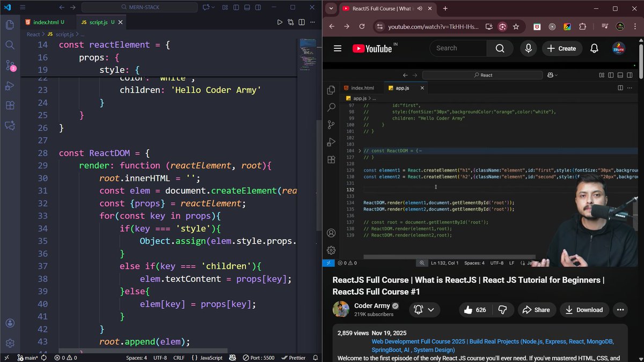Open the Chrome Extensions puzzle icon
Image resolution: width=644 pixels, height=362 pixels.
click(583, 26)
